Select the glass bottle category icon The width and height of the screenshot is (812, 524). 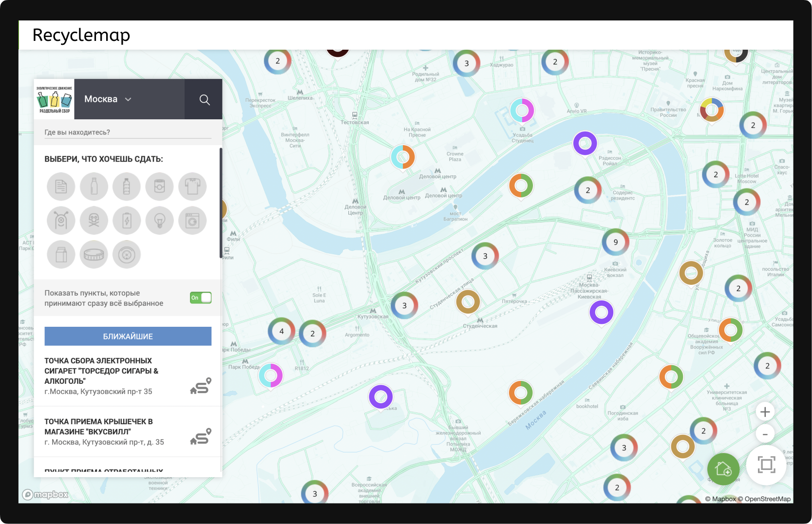[94, 187]
